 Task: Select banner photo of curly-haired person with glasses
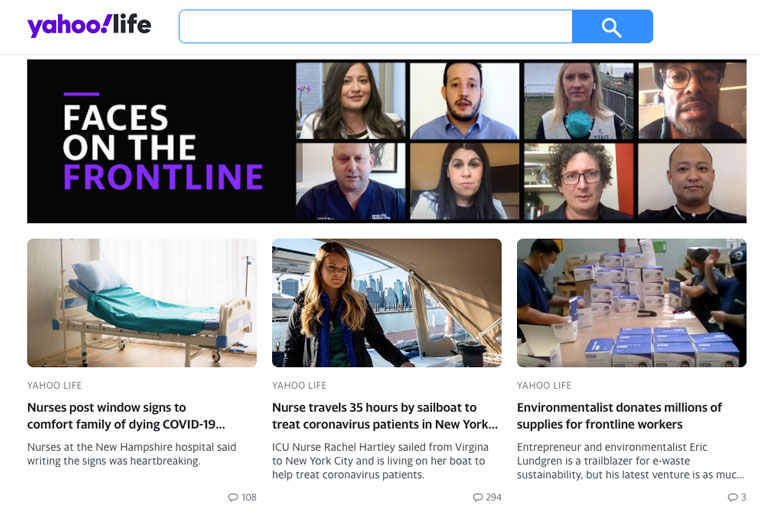[x=579, y=181]
